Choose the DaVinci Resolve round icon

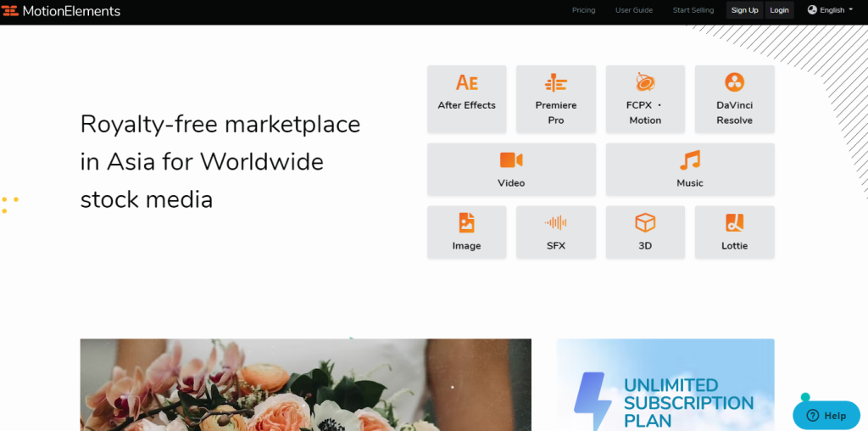734,82
